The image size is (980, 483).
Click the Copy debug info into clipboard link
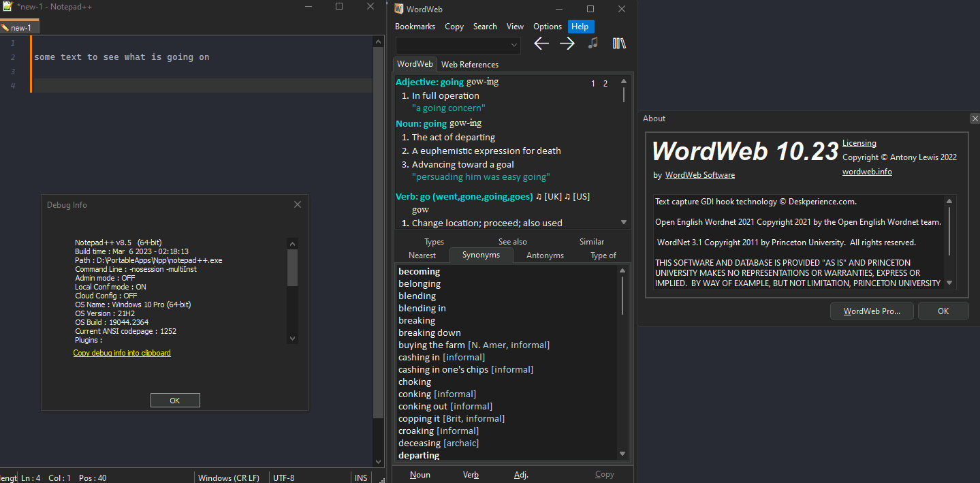(122, 353)
